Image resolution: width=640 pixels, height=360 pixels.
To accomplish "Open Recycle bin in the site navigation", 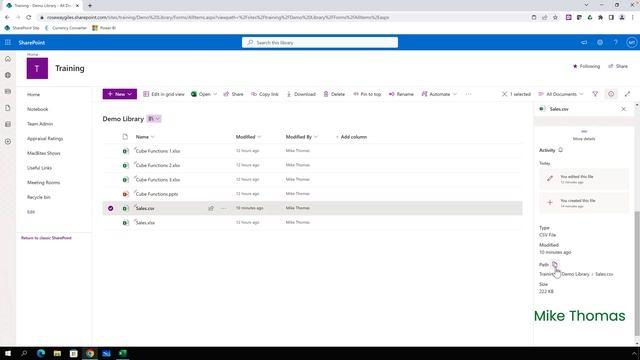I will pyautogui.click(x=39, y=197).
